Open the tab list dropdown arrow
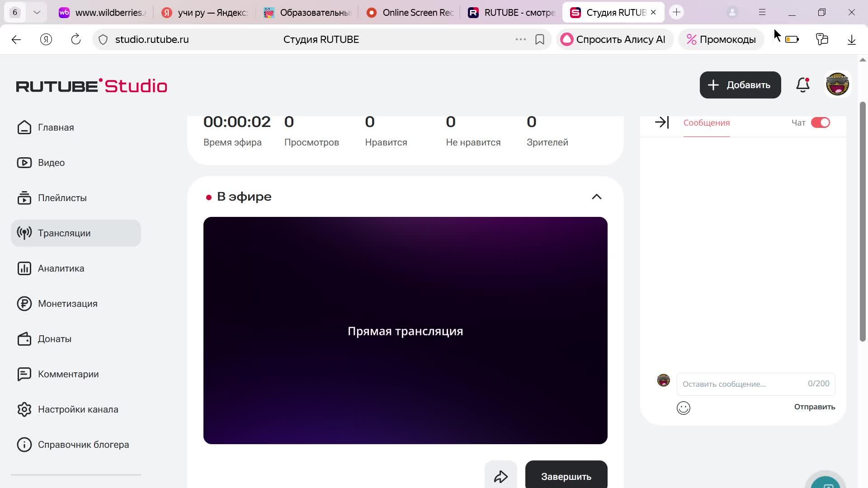This screenshot has width=868, height=488. click(37, 13)
